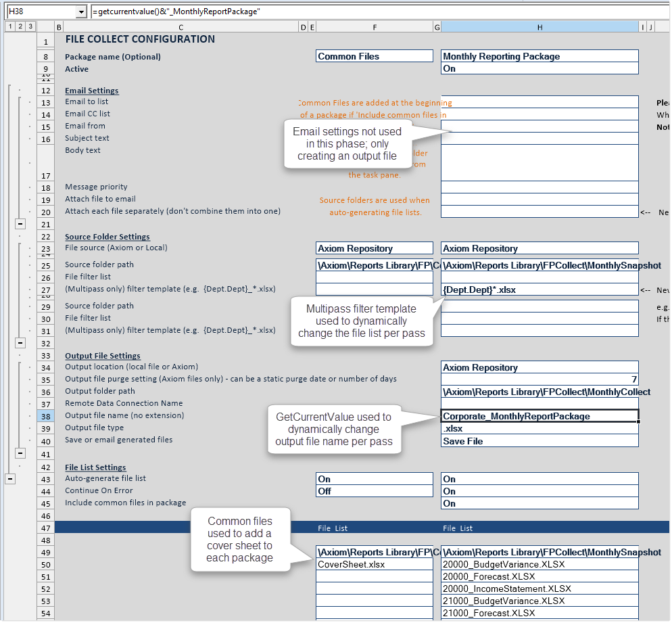Screen dimensions: 672x623
Task: Select Include common files in package 'On' cell
Action: pyautogui.click(x=539, y=503)
